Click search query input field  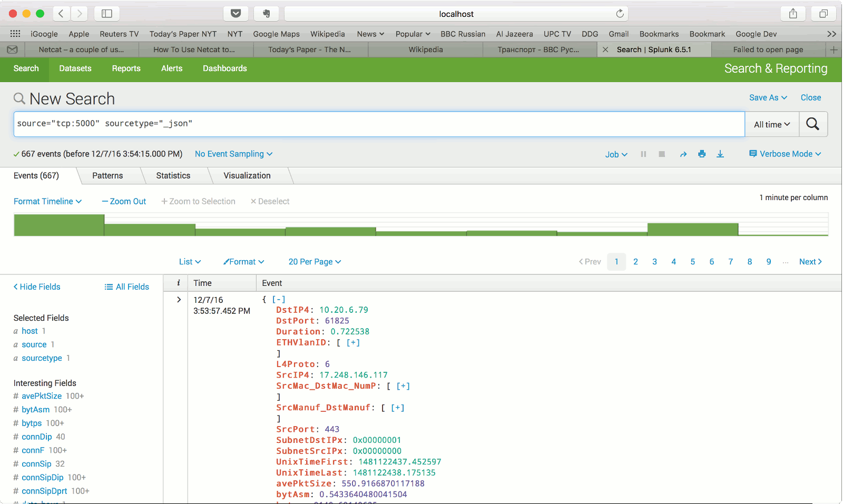pos(379,124)
